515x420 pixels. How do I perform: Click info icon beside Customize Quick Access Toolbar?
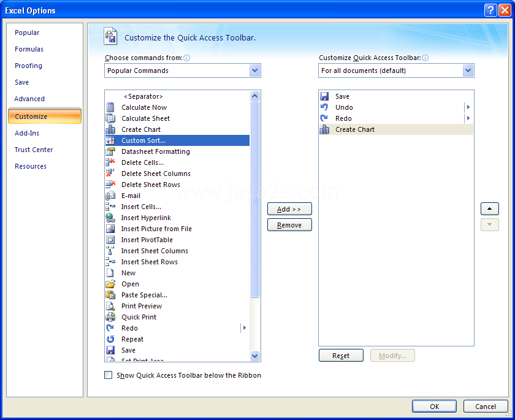point(425,58)
